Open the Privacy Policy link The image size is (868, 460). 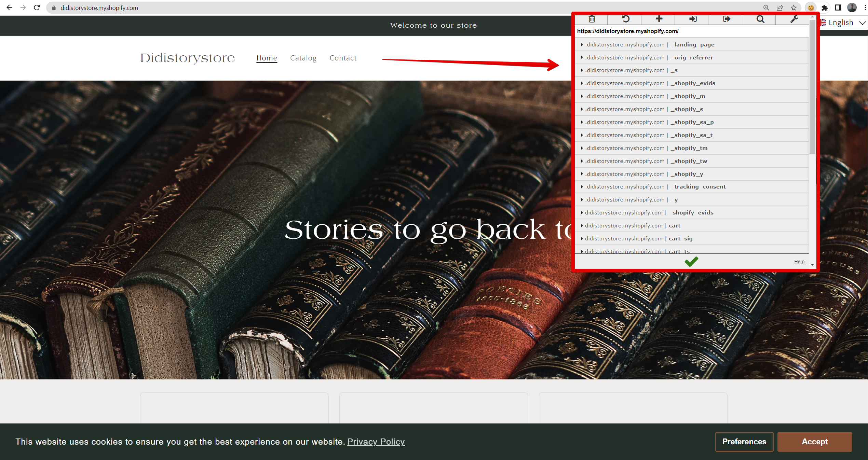pos(376,442)
